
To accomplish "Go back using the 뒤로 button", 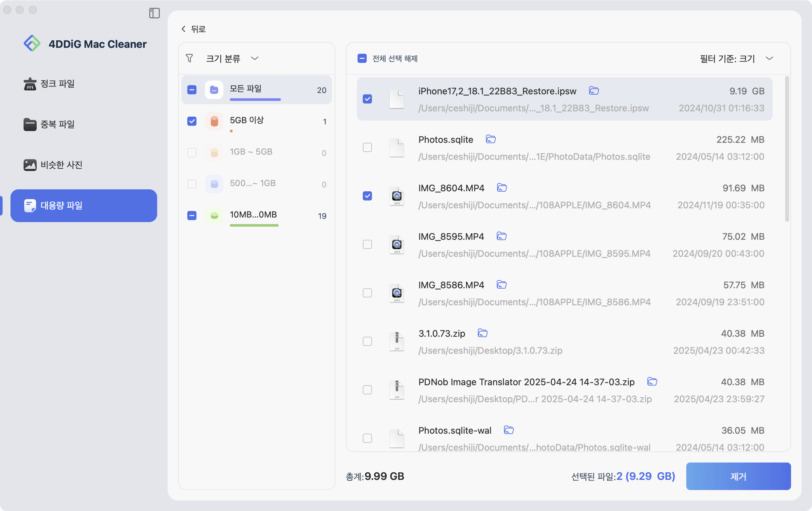I will coord(193,29).
